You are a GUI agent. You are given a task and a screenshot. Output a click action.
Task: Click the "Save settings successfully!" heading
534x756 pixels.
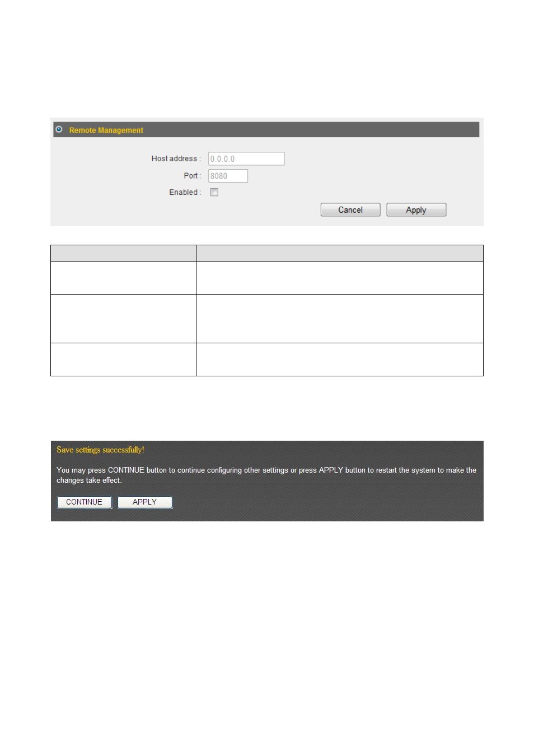(x=100, y=450)
